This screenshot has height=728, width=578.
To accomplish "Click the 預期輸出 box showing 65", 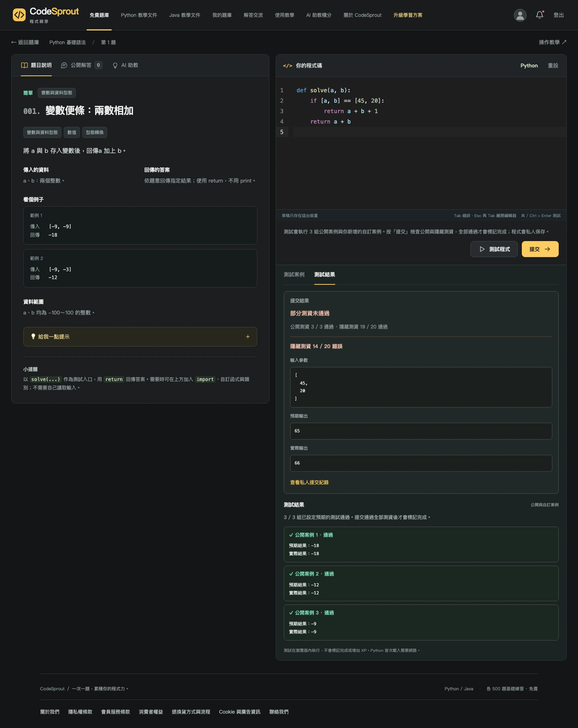I will click(x=421, y=431).
